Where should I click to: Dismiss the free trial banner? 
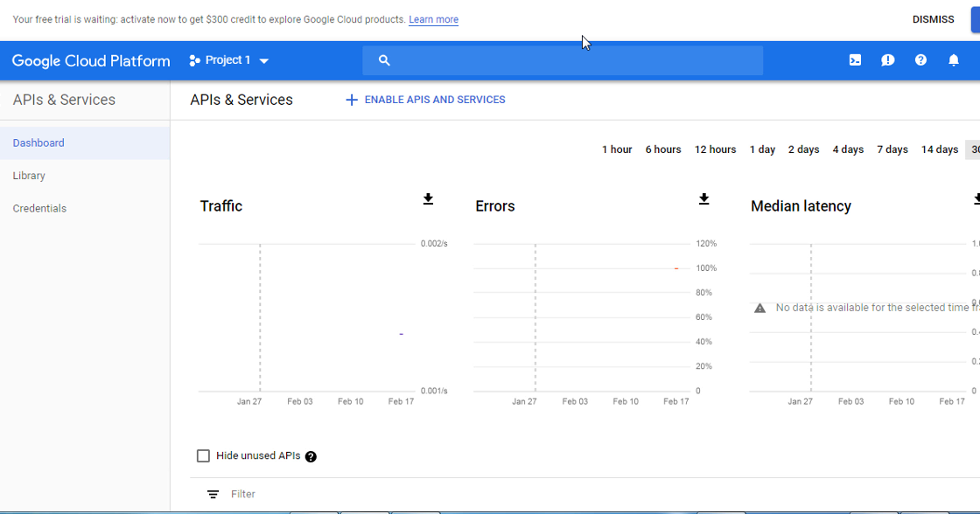click(x=933, y=18)
